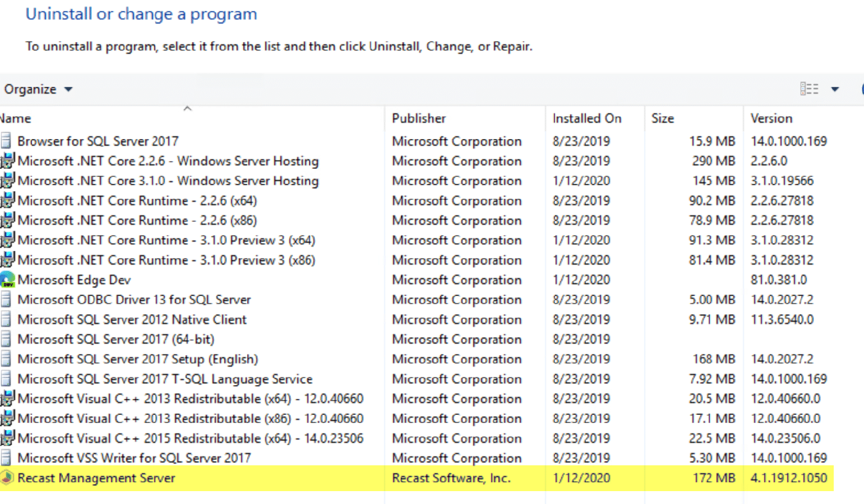The width and height of the screenshot is (864, 504).
Task: Click the .NET Core Runtime 3.1.0 Preview 3 (x64) icon
Action: [7, 240]
